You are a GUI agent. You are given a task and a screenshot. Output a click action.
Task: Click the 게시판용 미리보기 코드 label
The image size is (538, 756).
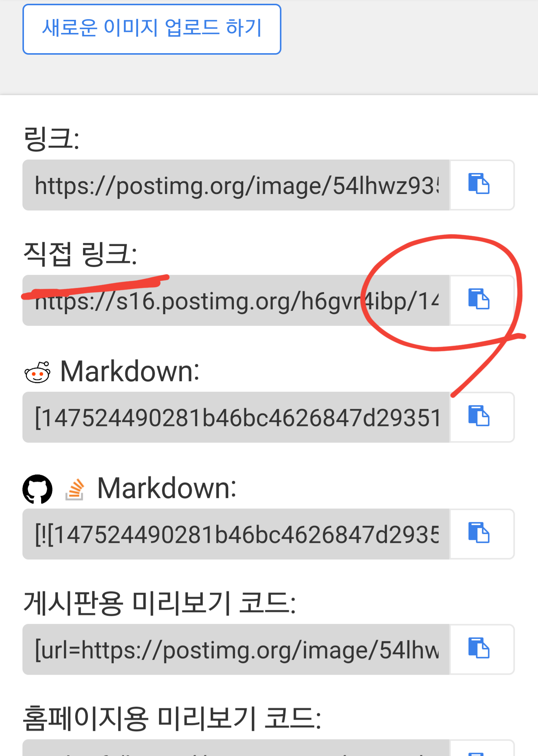159,603
